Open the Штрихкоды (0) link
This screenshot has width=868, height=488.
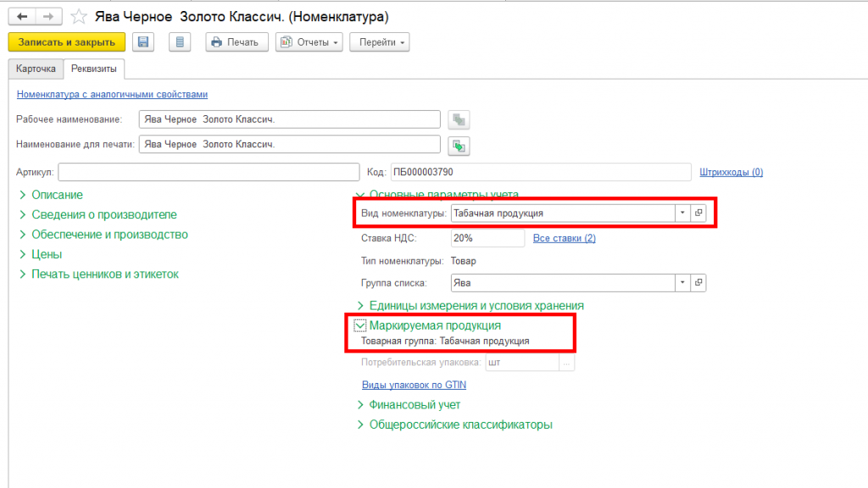coord(732,172)
